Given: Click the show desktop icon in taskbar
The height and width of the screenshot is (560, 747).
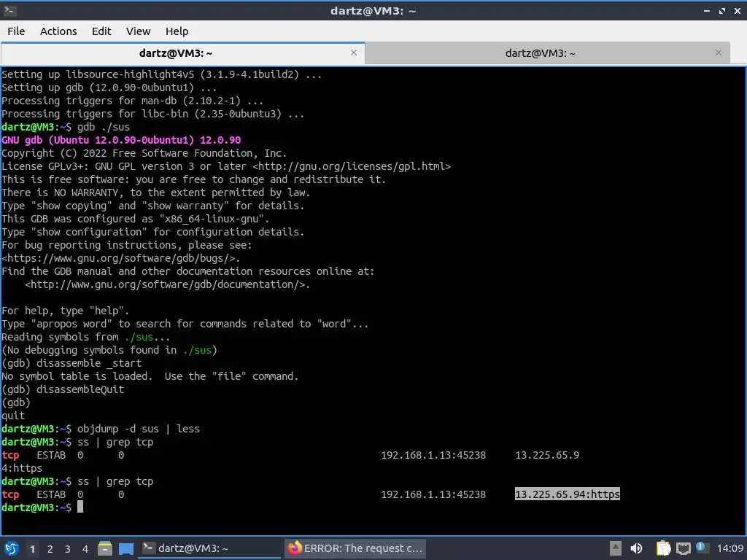Looking at the screenshot, I should [126, 548].
